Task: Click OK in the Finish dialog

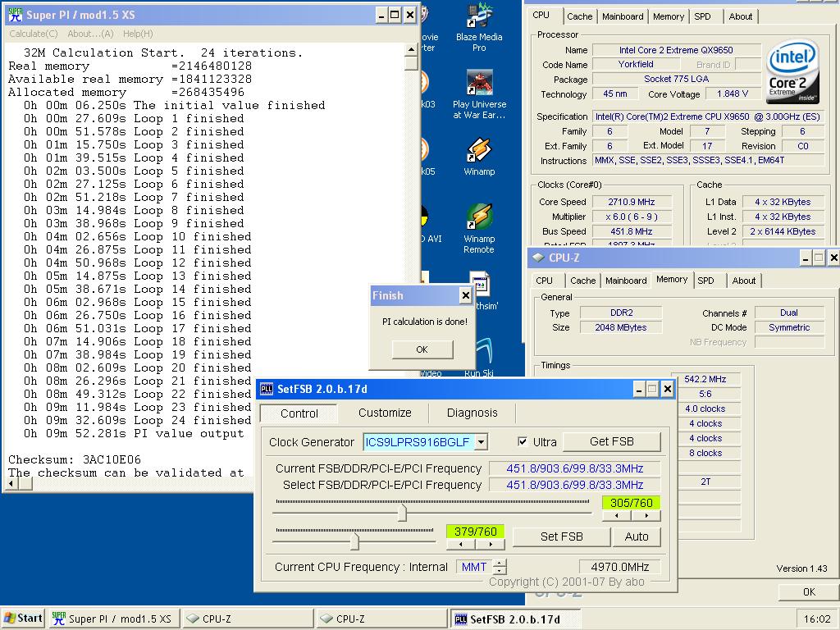Action: (x=422, y=349)
